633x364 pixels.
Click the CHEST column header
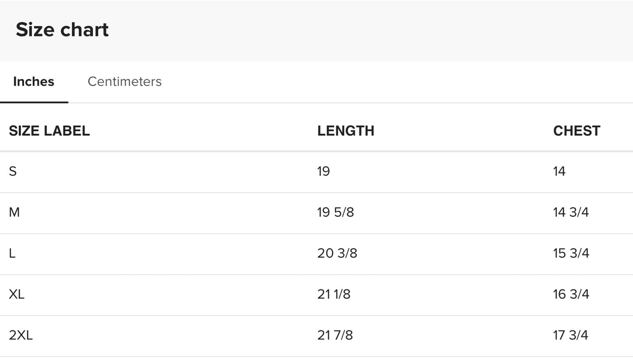pos(576,131)
